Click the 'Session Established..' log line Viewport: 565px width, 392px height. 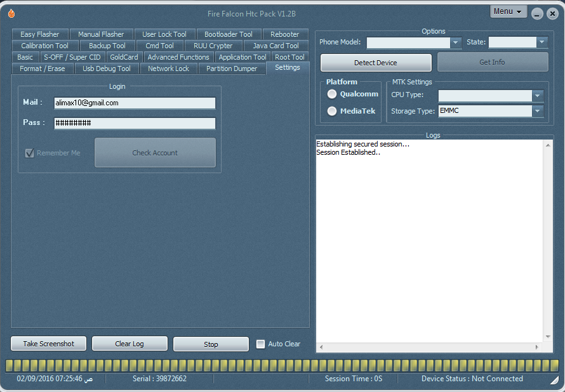click(x=348, y=153)
